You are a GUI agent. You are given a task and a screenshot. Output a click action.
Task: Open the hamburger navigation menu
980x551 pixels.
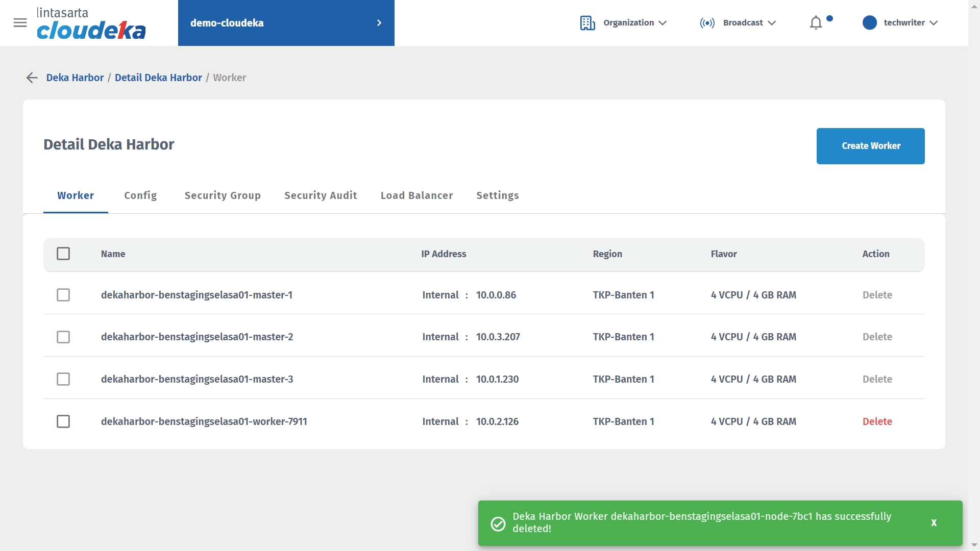[x=20, y=22]
